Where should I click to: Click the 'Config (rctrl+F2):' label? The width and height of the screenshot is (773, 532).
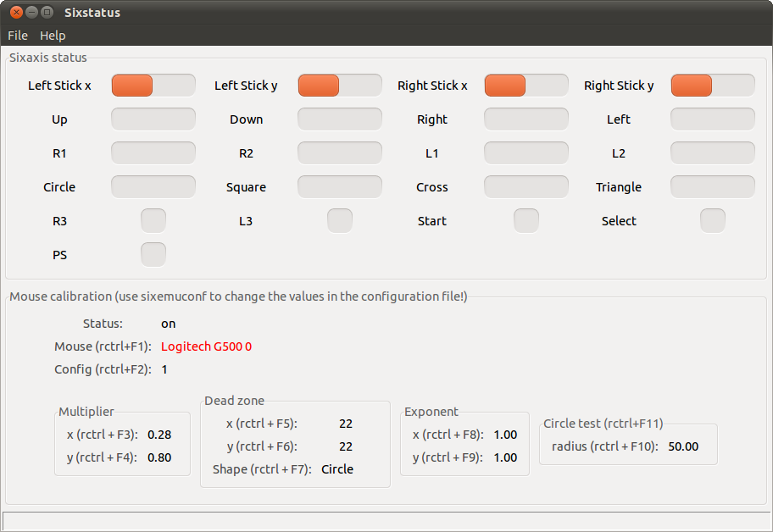tap(103, 369)
